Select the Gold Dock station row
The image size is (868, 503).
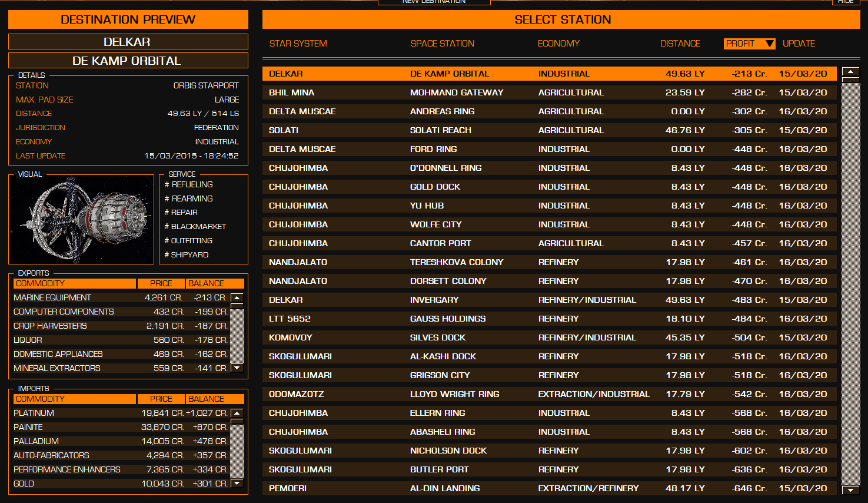(549, 187)
